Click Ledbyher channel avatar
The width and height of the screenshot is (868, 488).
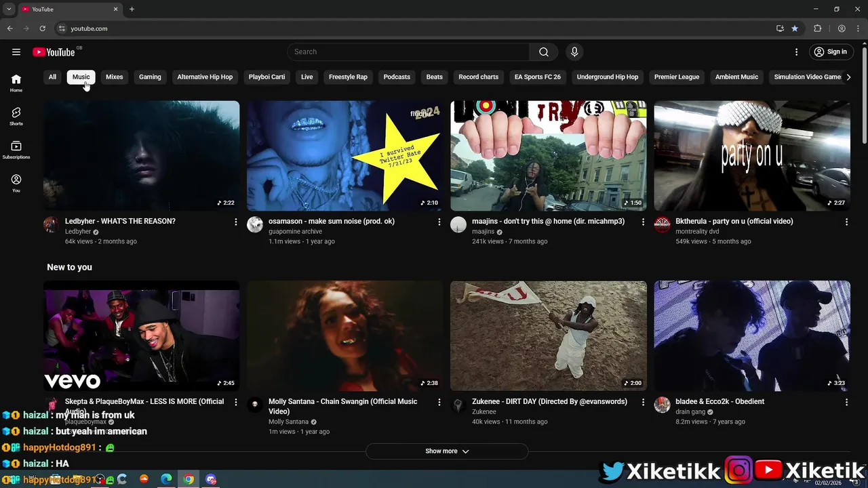pyautogui.click(x=52, y=225)
